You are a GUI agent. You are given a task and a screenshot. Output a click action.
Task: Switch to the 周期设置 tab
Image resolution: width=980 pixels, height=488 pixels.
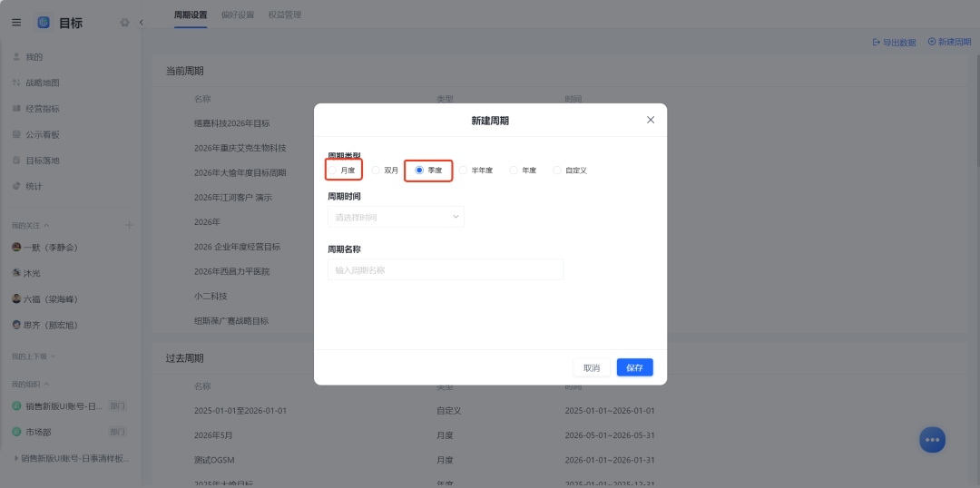(191, 15)
